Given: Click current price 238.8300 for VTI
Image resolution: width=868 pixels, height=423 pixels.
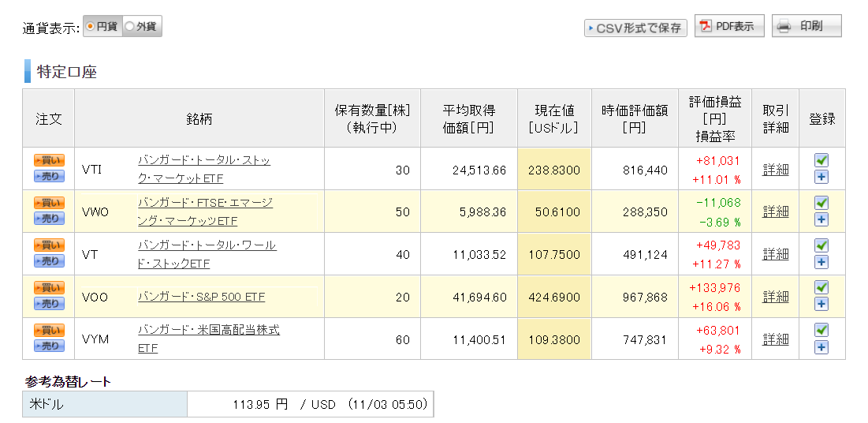Looking at the screenshot, I should click(554, 170).
